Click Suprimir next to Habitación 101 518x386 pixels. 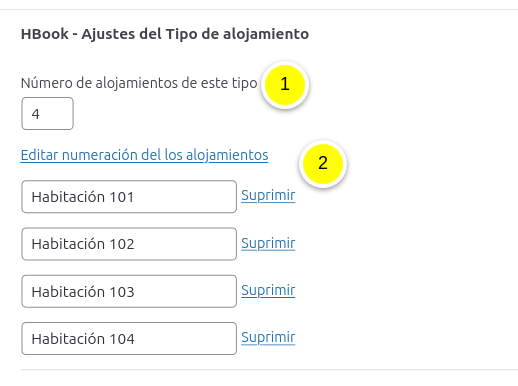click(268, 196)
